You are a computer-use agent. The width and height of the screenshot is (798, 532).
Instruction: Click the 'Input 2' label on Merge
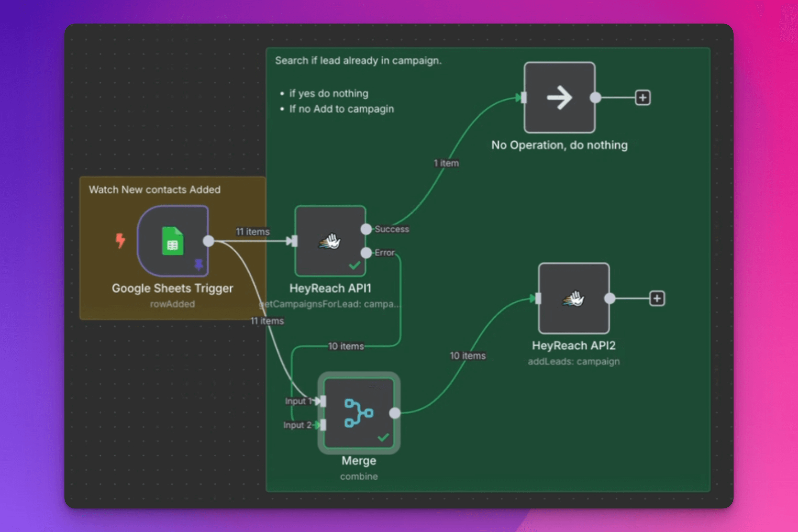point(297,425)
